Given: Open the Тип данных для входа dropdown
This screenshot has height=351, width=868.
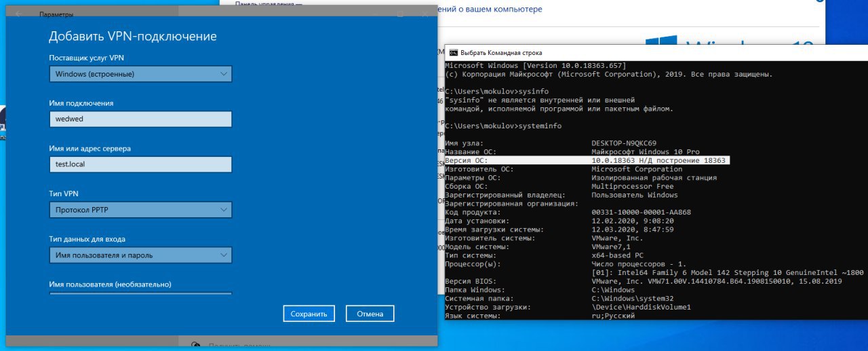Looking at the screenshot, I should [140, 255].
